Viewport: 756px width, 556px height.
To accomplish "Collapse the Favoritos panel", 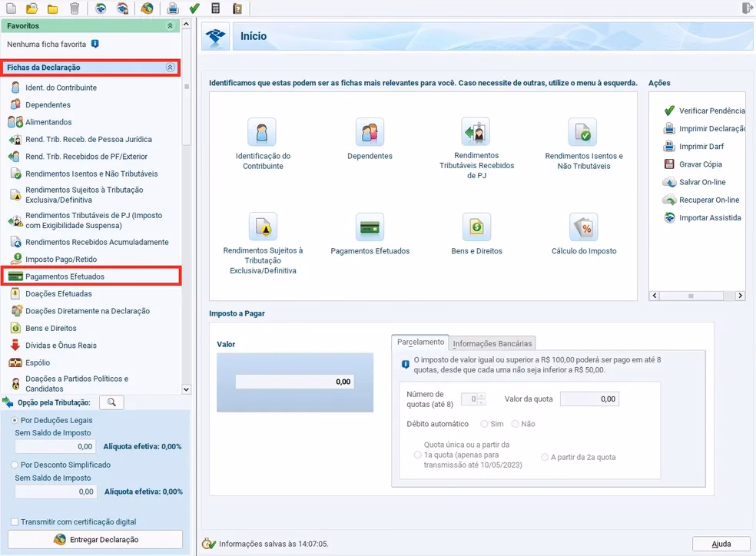I will point(170,26).
